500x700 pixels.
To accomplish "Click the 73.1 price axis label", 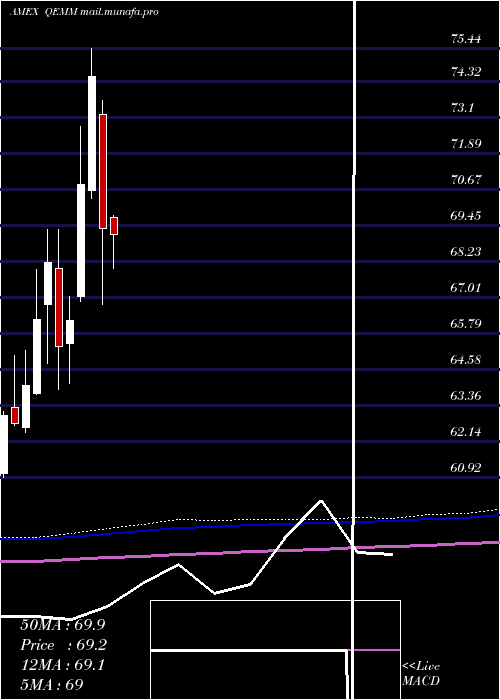I will (x=463, y=108).
